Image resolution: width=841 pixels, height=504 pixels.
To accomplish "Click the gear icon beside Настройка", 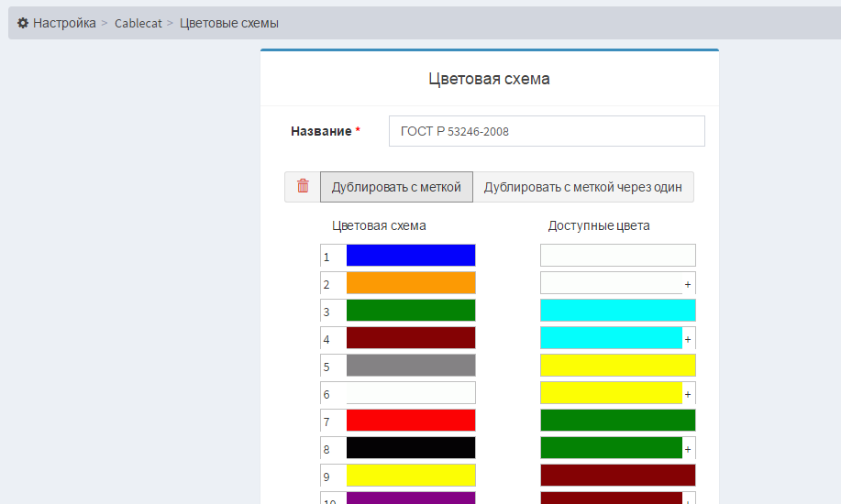I will click(x=23, y=23).
